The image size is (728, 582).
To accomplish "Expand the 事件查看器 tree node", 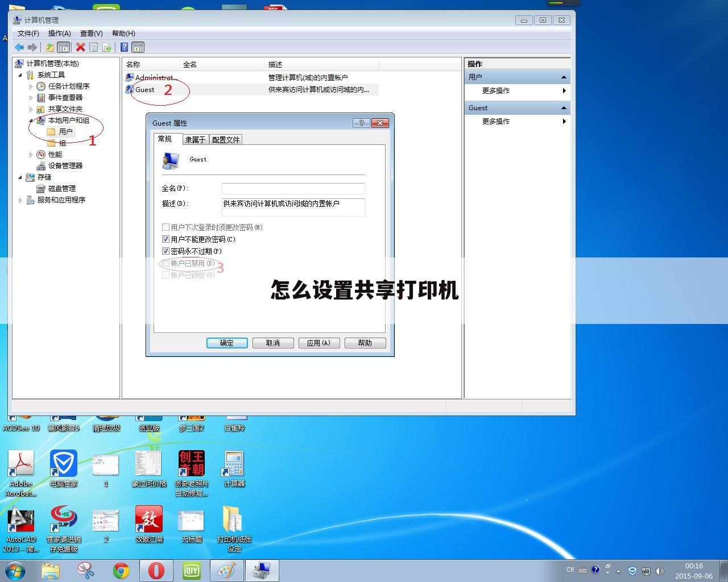I will [31, 97].
